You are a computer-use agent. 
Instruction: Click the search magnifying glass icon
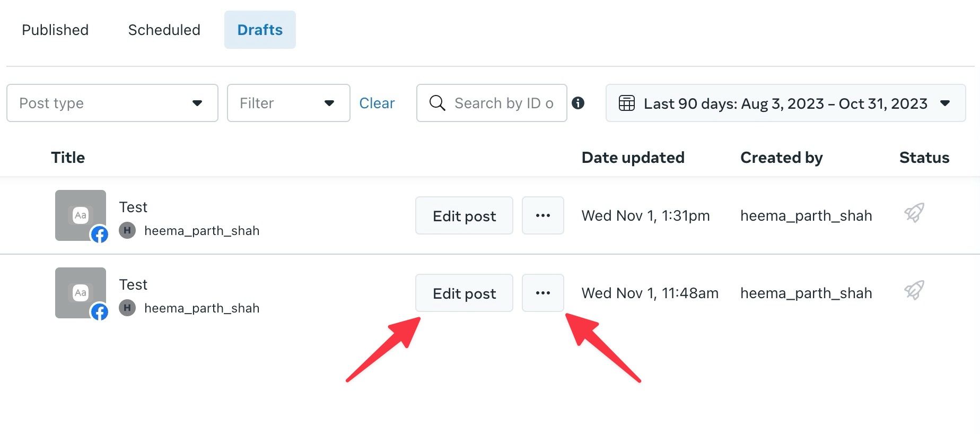tap(437, 103)
